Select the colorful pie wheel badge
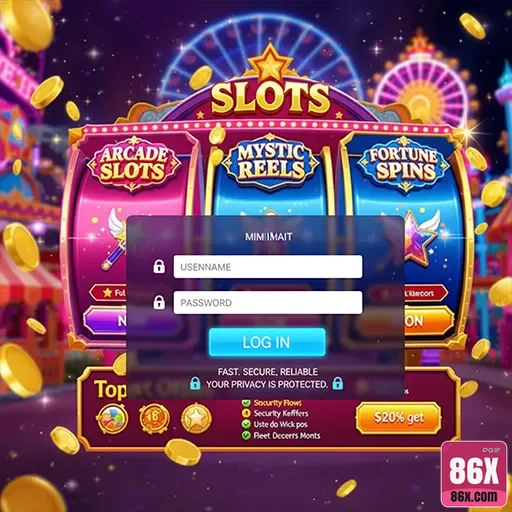The height and width of the screenshot is (512, 512). [x=112, y=418]
